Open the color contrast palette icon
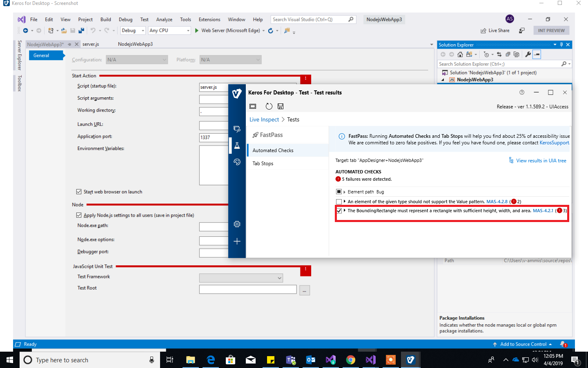 point(237,162)
